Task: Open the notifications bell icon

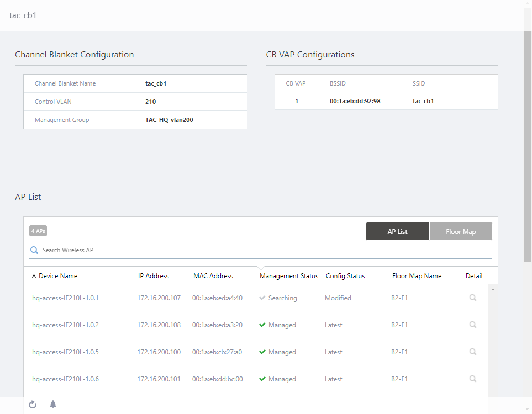Action: click(53, 405)
